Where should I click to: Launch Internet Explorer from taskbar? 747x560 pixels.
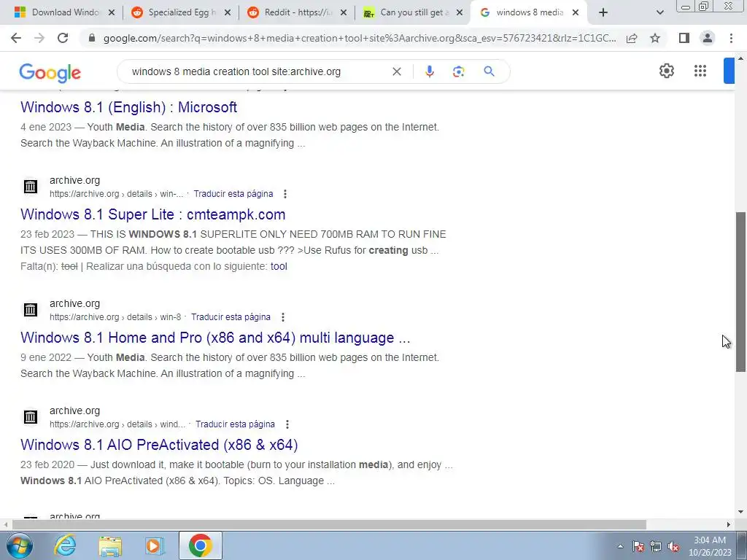[x=65, y=545]
